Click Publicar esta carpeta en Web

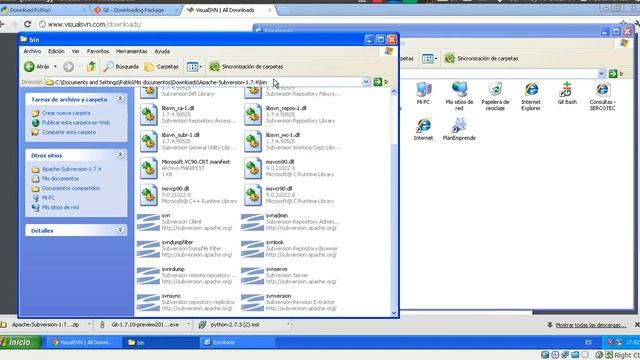click(x=76, y=123)
